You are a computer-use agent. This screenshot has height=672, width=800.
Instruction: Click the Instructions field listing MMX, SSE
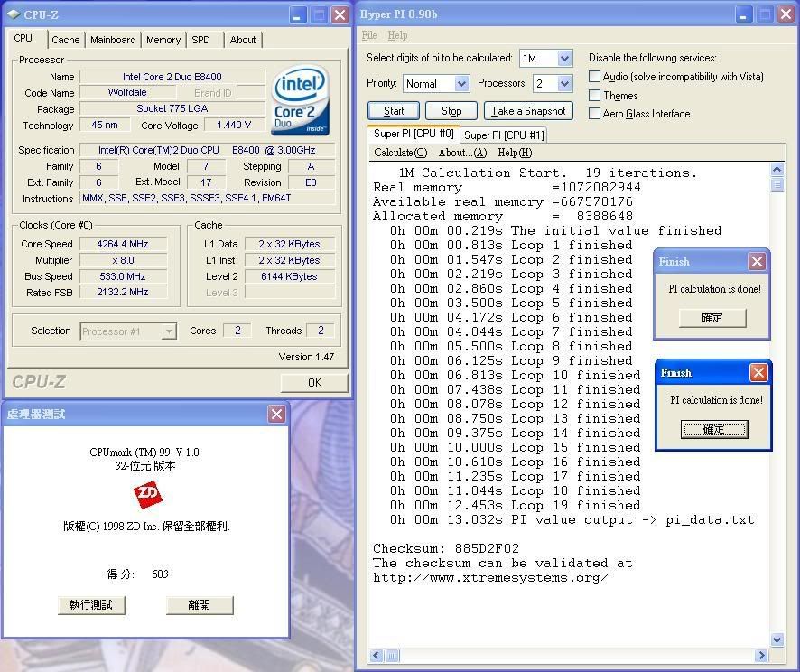click(x=208, y=198)
